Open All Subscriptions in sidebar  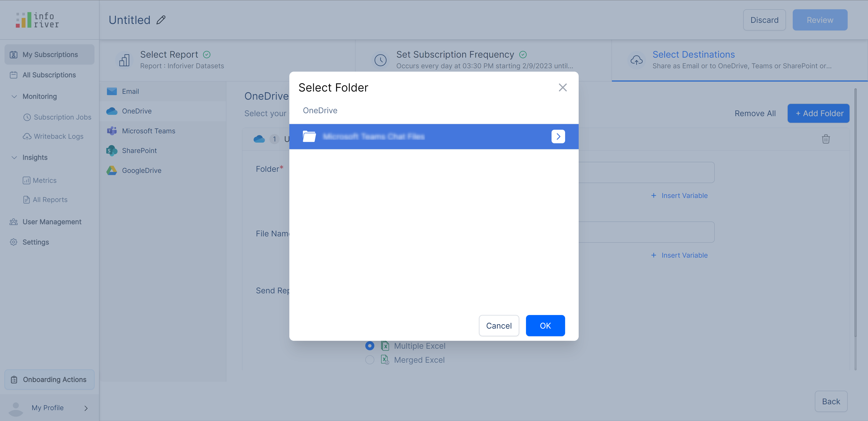point(49,75)
